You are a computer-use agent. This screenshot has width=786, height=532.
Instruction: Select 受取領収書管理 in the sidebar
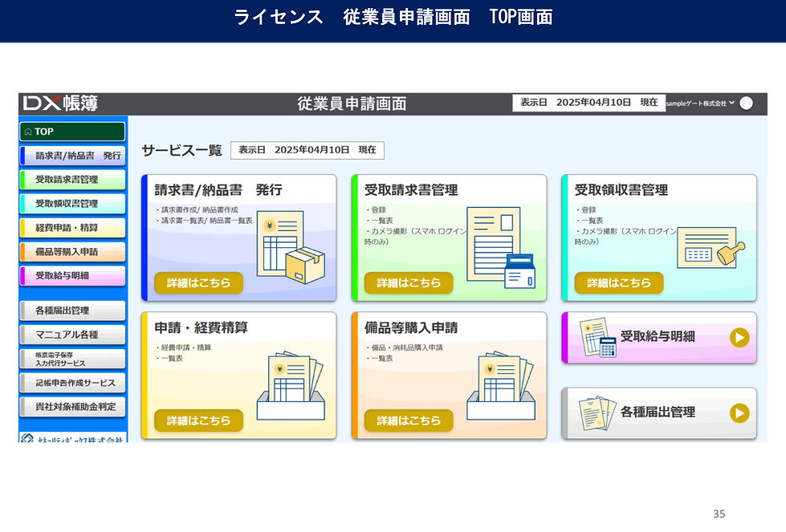[x=72, y=204]
